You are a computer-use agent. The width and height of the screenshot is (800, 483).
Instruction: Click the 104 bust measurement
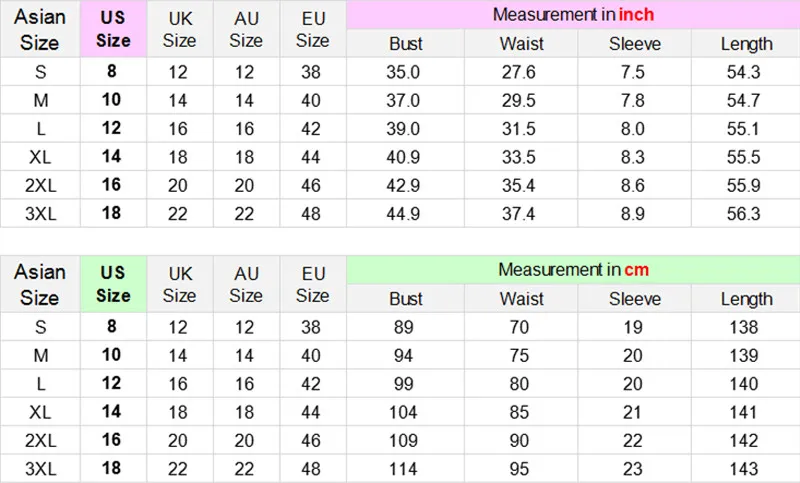(x=406, y=411)
